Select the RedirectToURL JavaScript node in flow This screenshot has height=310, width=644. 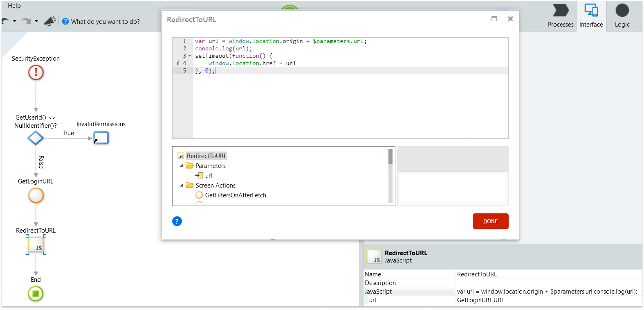coord(36,245)
